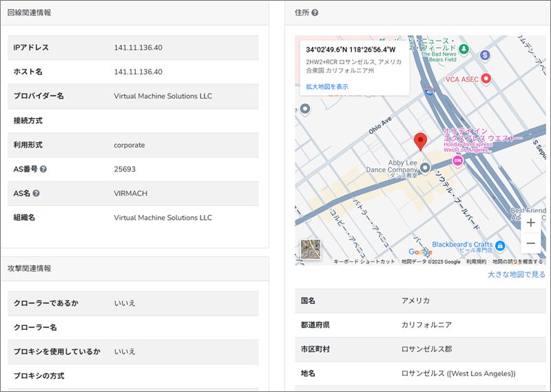Screen dimensions: 551x392
Task: Open the Blackbeard's Crafts shop marker
Action: [x=501, y=245]
